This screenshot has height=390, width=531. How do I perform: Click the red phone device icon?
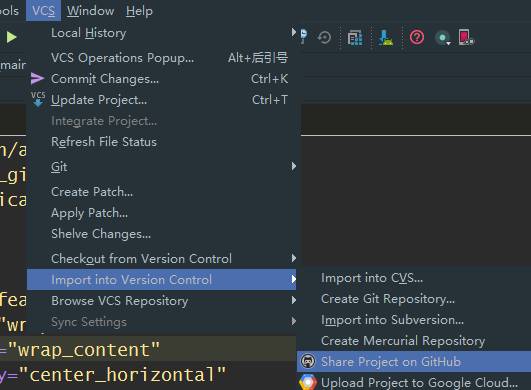point(466,37)
